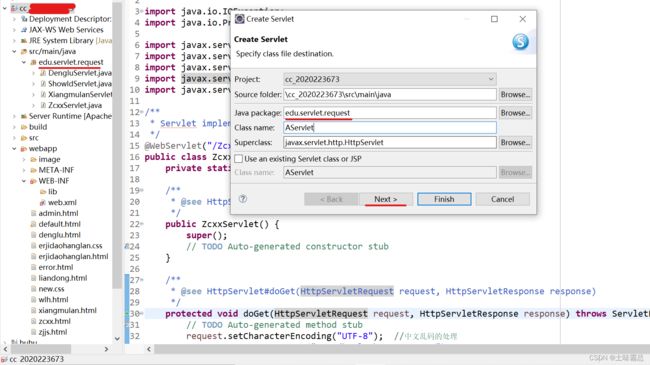Click the lib folder icon
The image size is (650, 365).
(x=43, y=192)
